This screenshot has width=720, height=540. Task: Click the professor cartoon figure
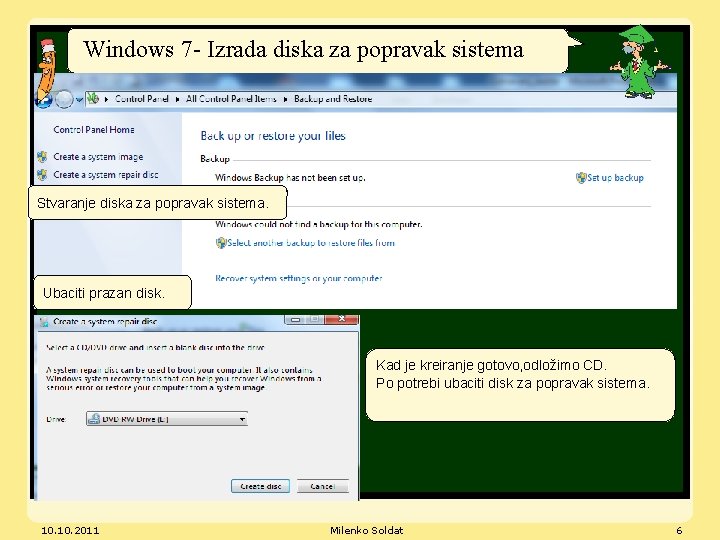click(640, 61)
